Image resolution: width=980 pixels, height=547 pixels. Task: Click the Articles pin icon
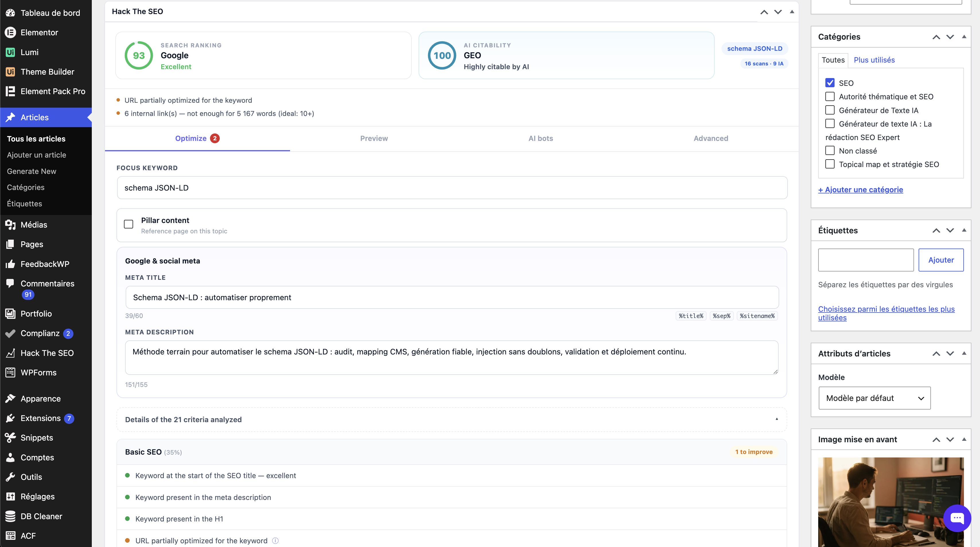[x=10, y=117]
